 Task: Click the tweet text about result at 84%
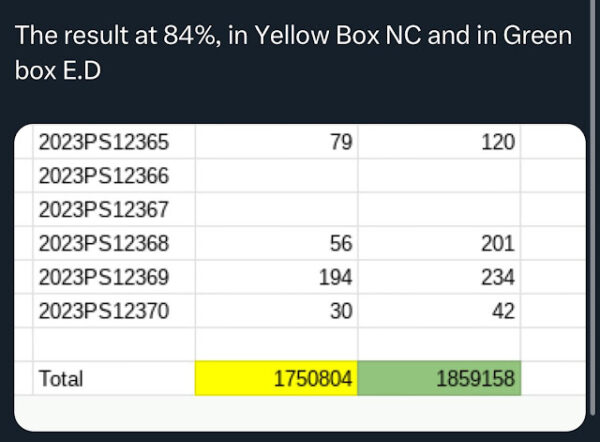click(x=292, y=55)
